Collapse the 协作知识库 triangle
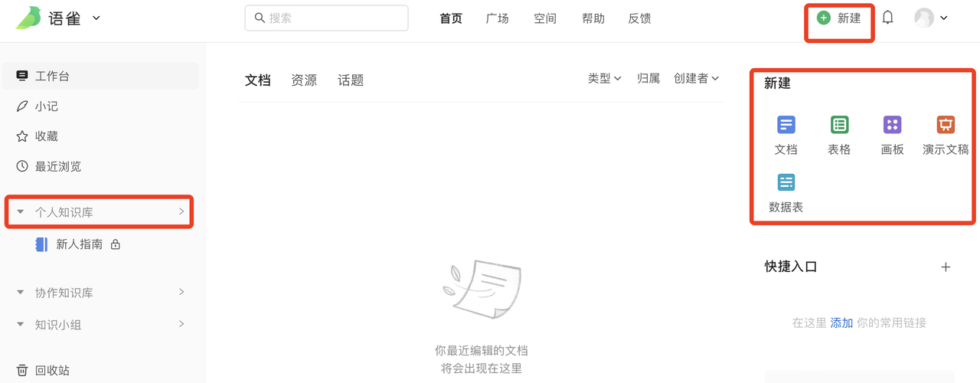The width and height of the screenshot is (980, 383). tap(21, 293)
